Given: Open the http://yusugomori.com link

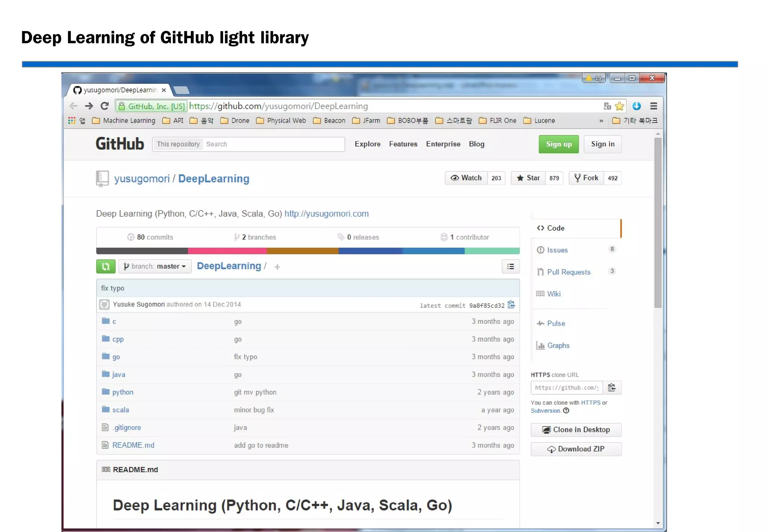Looking at the screenshot, I should pos(326,214).
